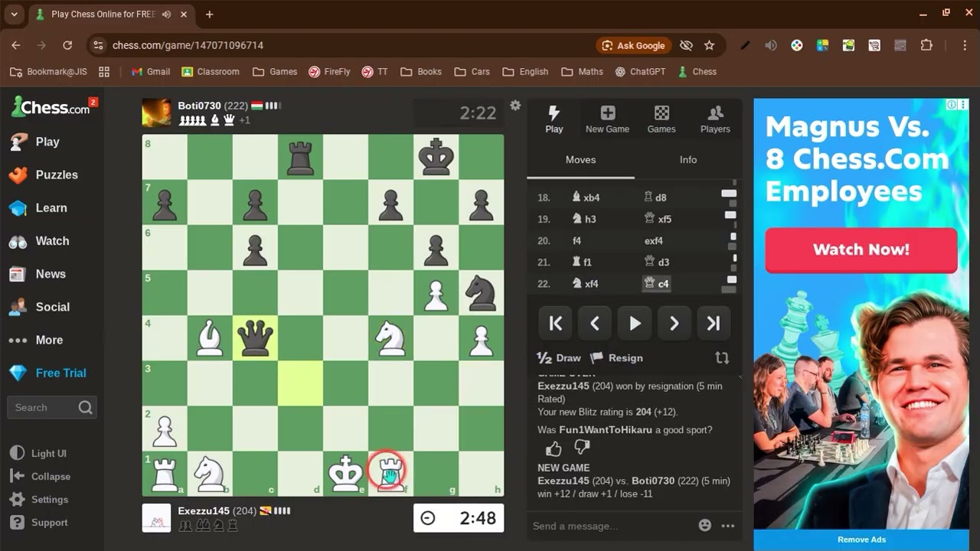This screenshot has height=551, width=980.
Task: Bookmark this page star icon
Action: [709, 45]
